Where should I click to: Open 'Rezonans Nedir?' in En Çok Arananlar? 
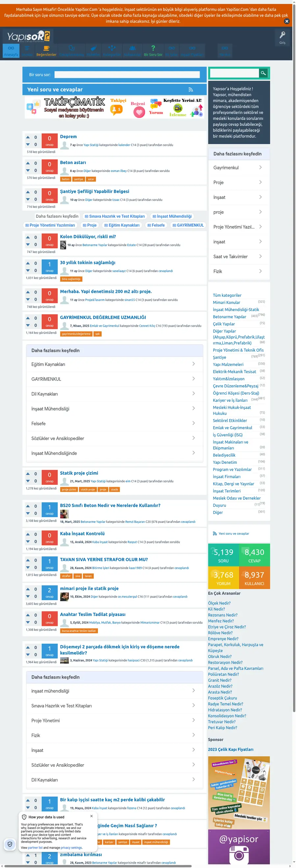223,615
